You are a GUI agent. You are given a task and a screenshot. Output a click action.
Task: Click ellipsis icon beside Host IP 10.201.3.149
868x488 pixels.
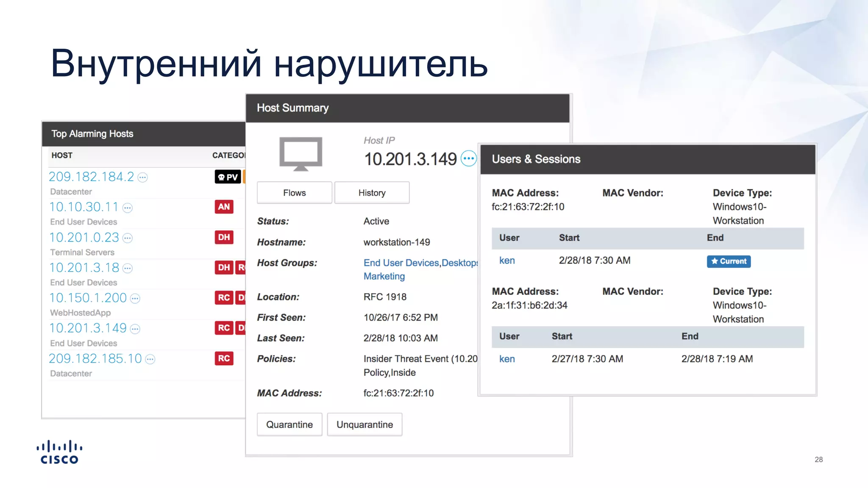[469, 158]
